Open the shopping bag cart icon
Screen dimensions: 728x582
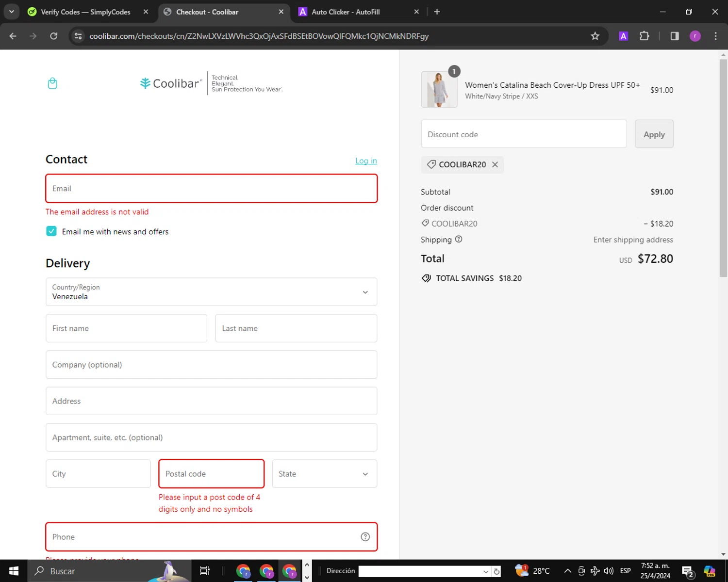pyautogui.click(x=52, y=83)
